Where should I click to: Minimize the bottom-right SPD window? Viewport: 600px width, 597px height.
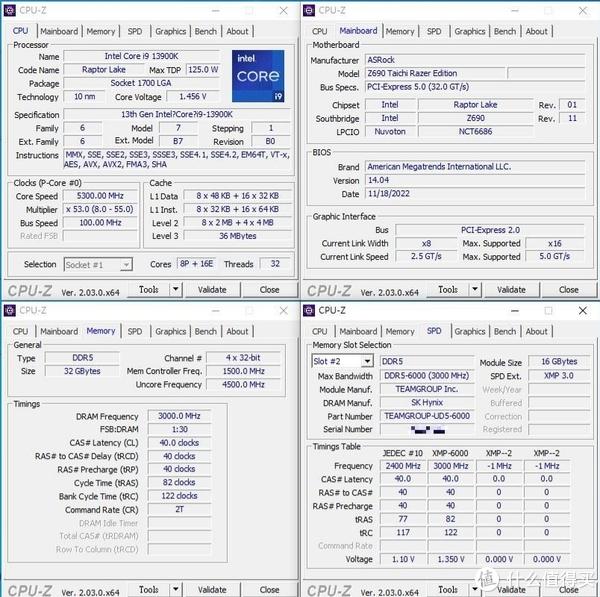point(515,310)
